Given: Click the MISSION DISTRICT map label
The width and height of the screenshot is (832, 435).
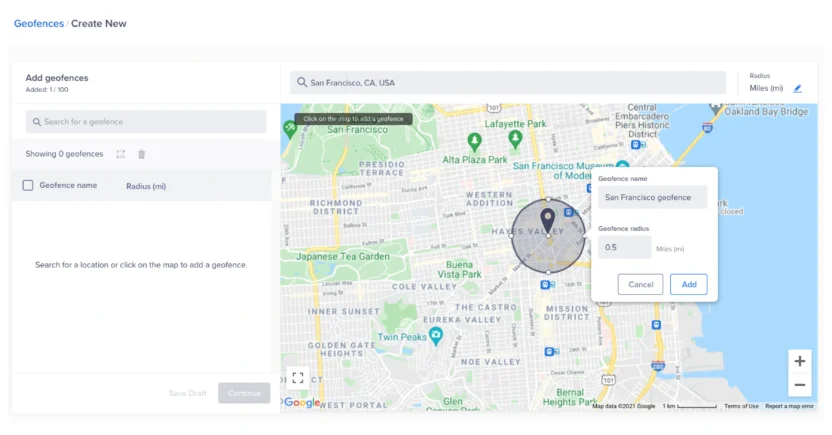Looking at the screenshot, I should coord(567,313).
